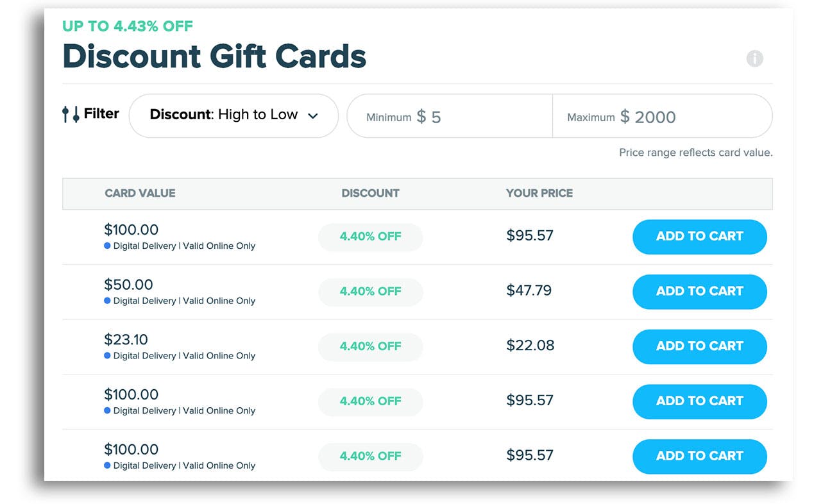Select the $22.08 price
The image size is (839, 504).
(530, 346)
